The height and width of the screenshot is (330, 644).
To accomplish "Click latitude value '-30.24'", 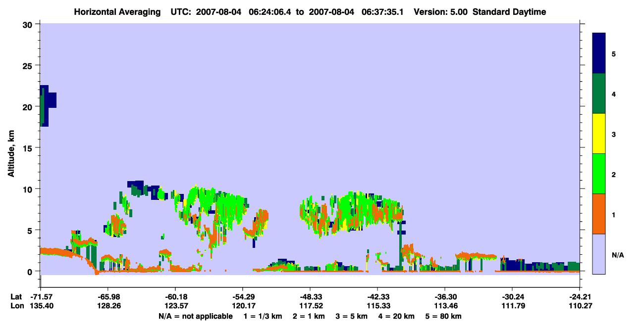I will (512, 297).
